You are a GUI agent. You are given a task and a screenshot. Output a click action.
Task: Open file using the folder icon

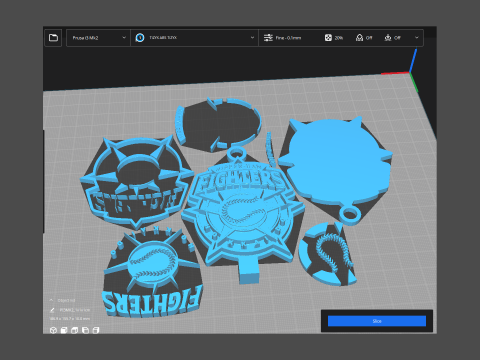(x=53, y=38)
